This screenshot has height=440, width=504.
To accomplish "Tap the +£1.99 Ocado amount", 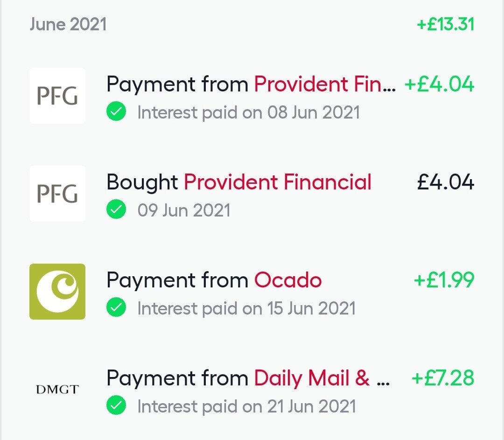I will pyautogui.click(x=444, y=280).
